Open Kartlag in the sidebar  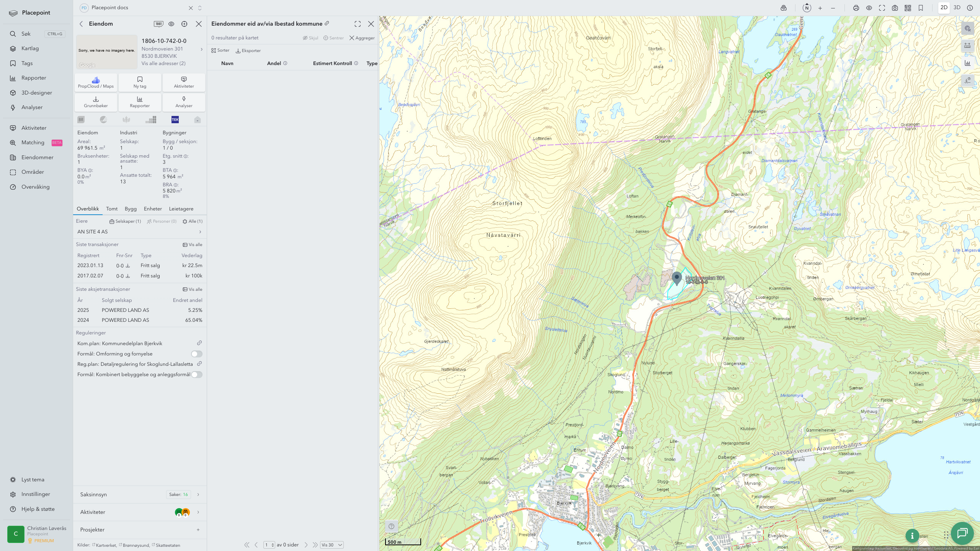[x=30, y=48]
